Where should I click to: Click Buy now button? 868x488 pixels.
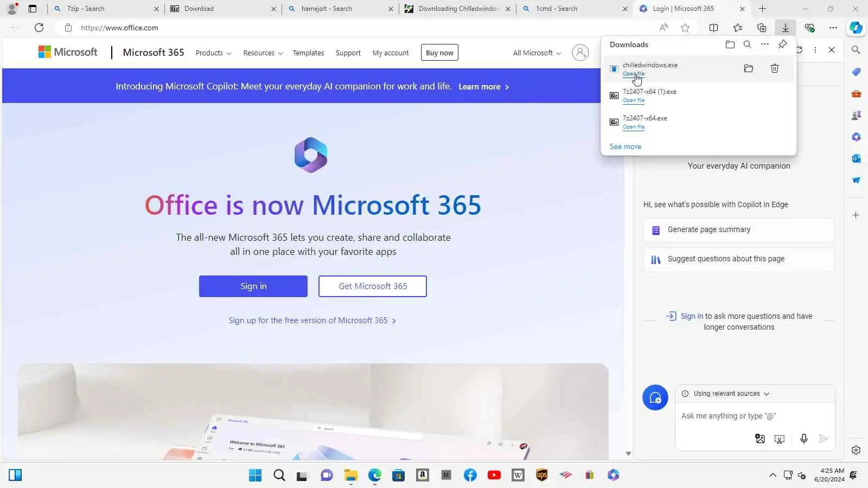click(x=439, y=53)
